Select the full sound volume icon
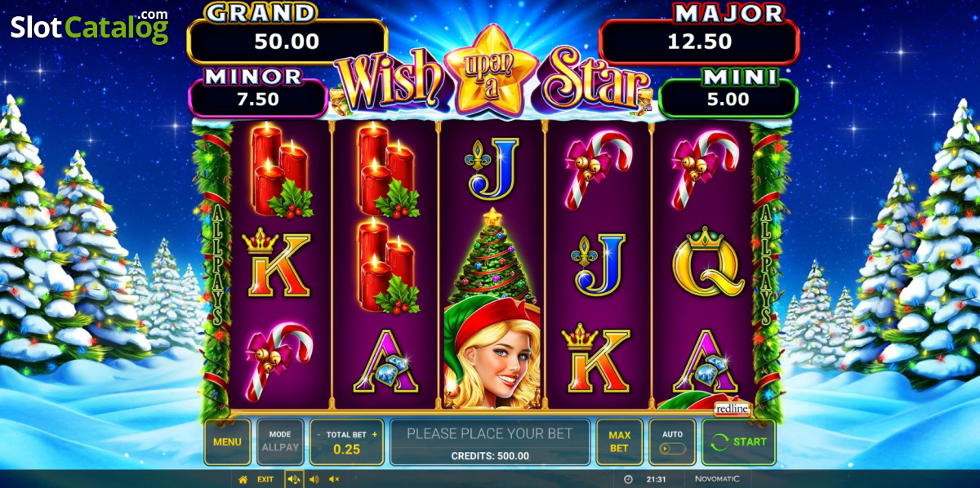The image size is (980, 488). coord(294,480)
